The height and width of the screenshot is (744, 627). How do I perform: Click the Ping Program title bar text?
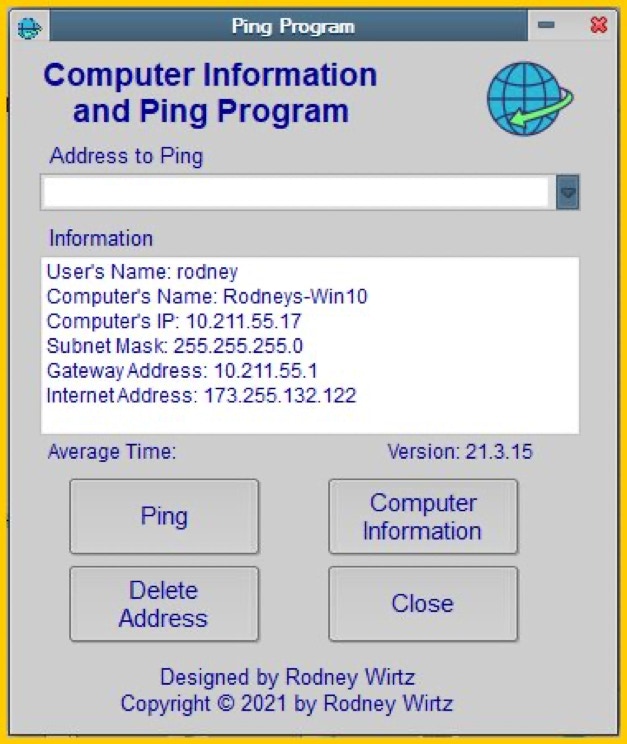293,26
